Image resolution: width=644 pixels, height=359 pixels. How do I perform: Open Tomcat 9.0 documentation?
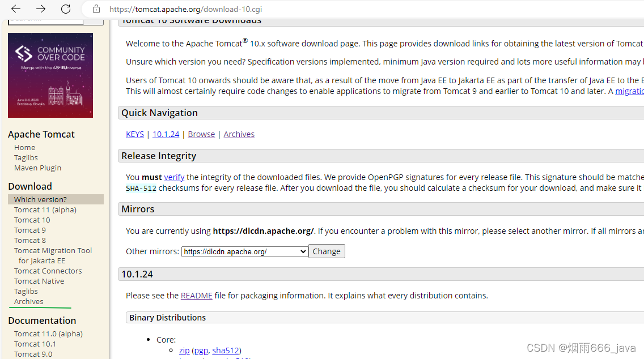pos(33,354)
